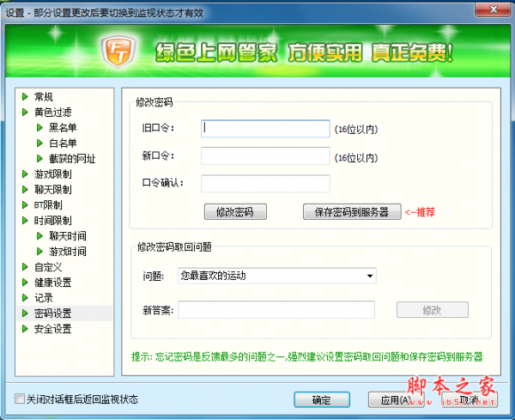Click green arrow beside 记录

click(25, 298)
